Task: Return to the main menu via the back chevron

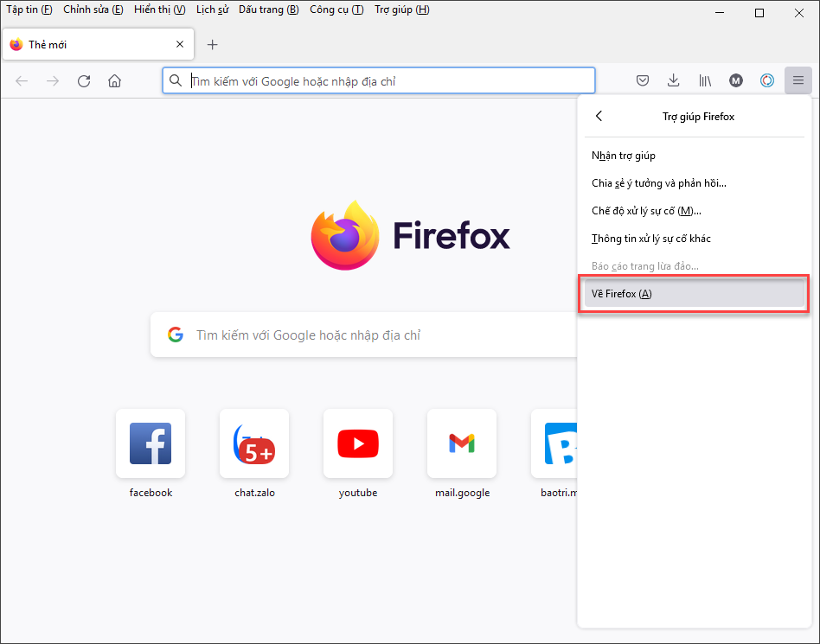Action: (x=599, y=116)
